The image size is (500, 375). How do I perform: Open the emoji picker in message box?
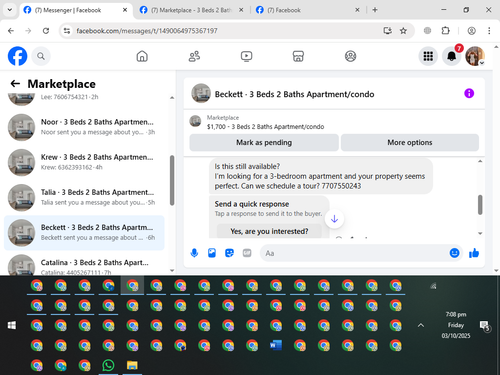tap(454, 253)
